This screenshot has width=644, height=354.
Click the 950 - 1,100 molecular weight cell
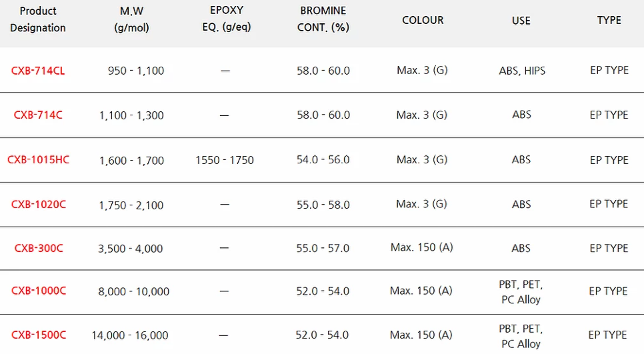click(136, 71)
